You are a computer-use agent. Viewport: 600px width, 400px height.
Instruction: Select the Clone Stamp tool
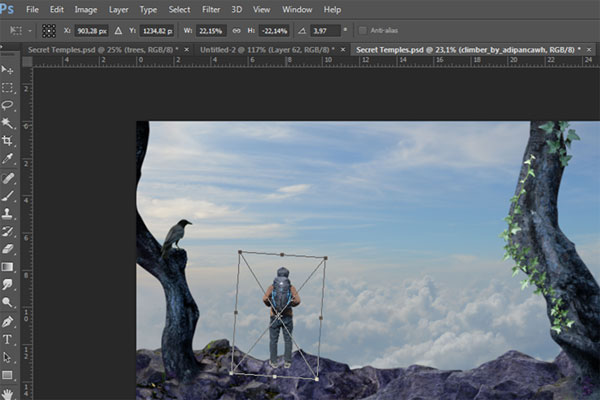coord(8,213)
